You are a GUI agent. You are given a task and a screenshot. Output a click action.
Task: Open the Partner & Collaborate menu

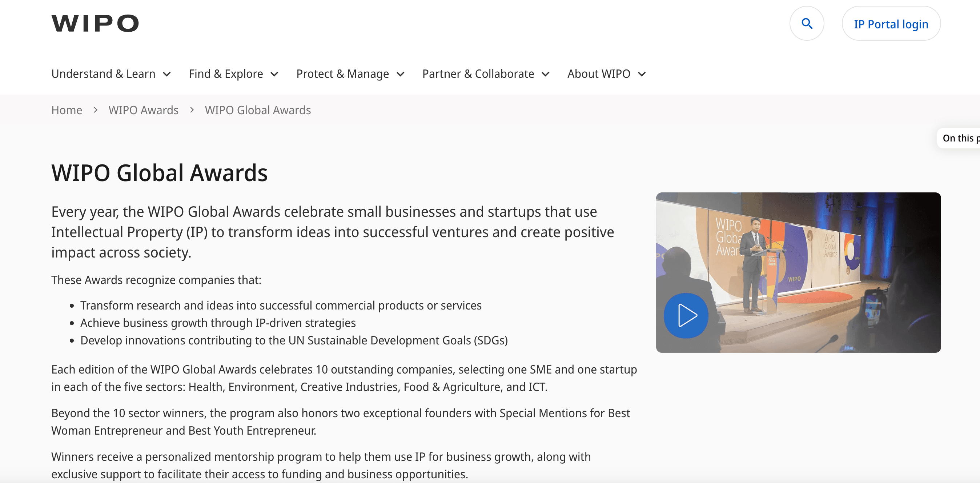click(x=478, y=74)
